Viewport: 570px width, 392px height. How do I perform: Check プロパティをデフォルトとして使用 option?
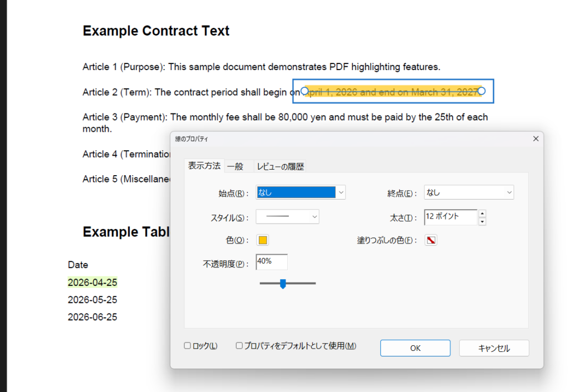click(239, 346)
